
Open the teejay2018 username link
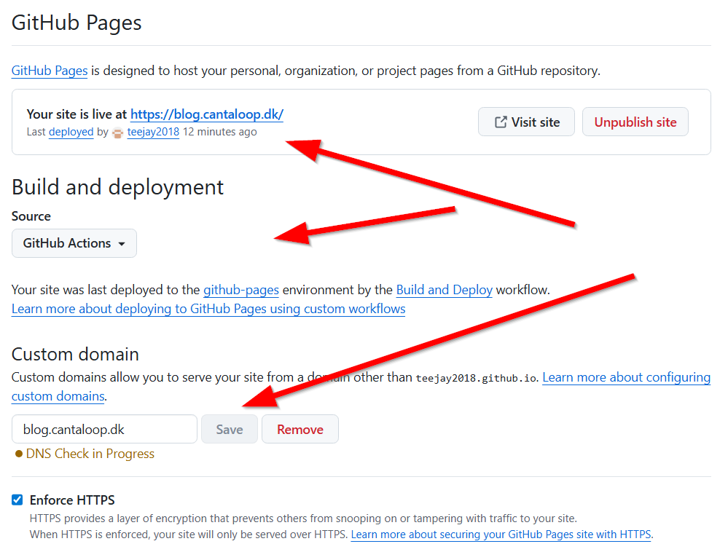(153, 133)
